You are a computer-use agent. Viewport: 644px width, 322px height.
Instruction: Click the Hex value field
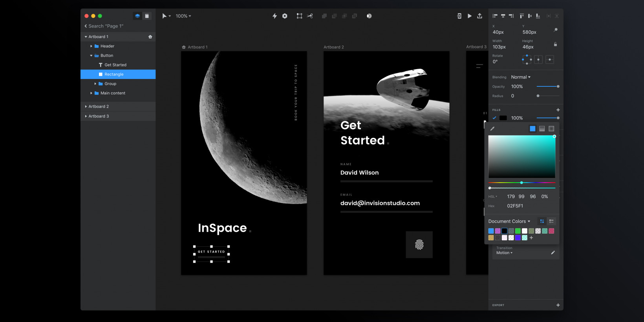coord(515,206)
